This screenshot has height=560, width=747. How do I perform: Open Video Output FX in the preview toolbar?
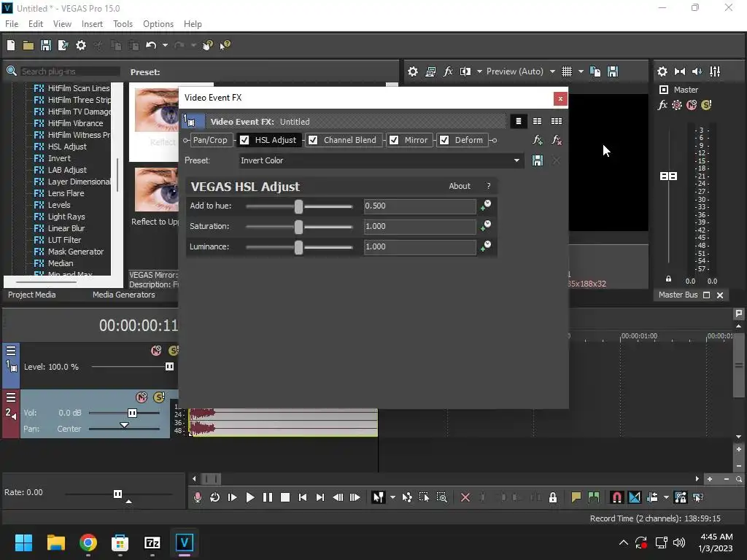448,71
